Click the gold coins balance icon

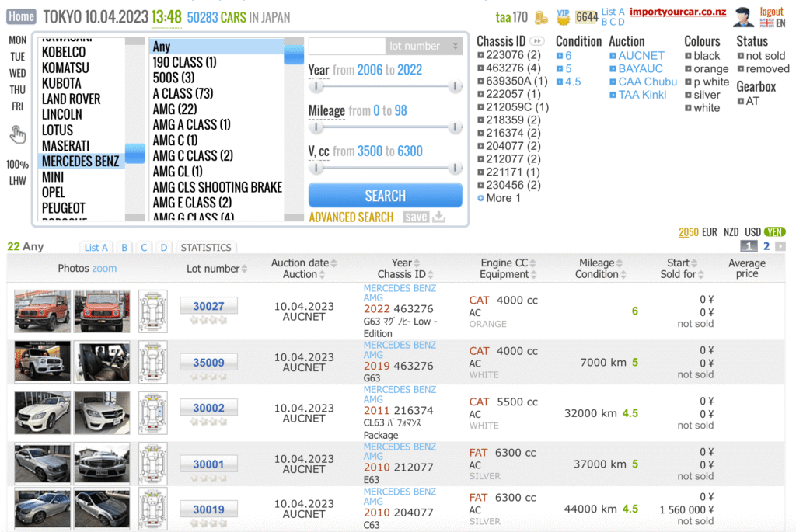pyautogui.click(x=542, y=17)
